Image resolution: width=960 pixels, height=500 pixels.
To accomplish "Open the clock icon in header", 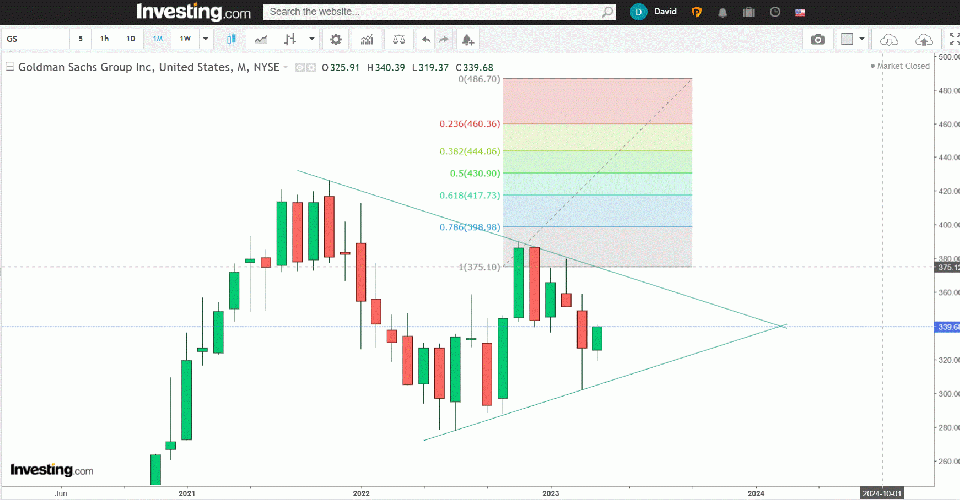I will coord(774,12).
